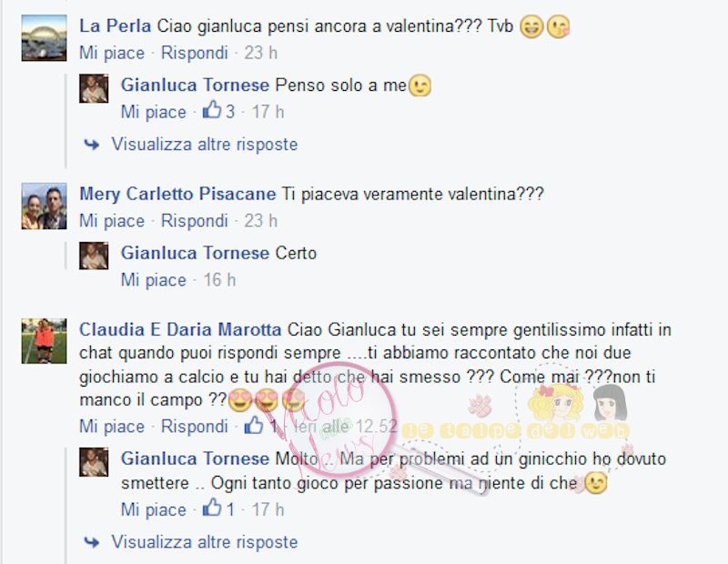Click the reply arrow icon under 'Penso solo a me'

pyautogui.click(x=92, y=145)
